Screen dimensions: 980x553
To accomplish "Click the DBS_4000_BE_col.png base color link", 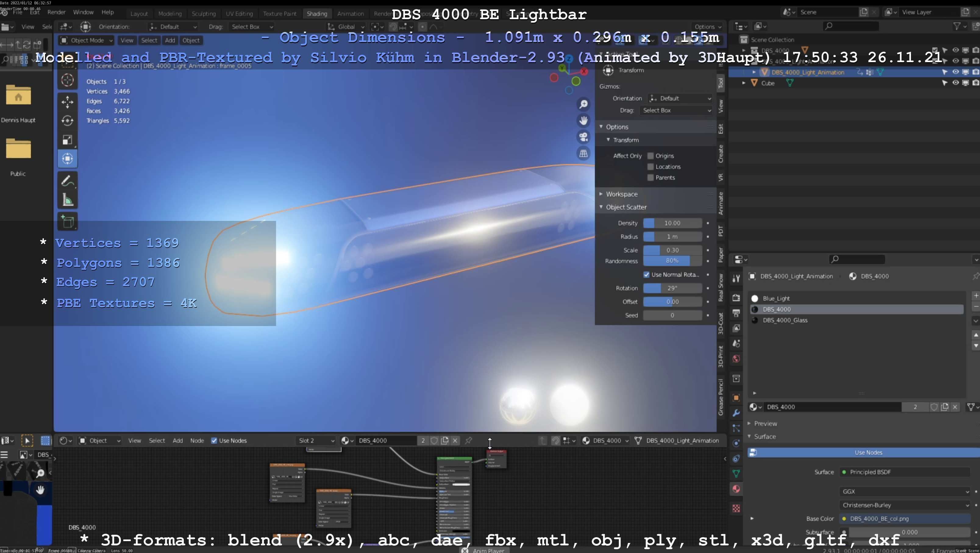I will [905, 519].
